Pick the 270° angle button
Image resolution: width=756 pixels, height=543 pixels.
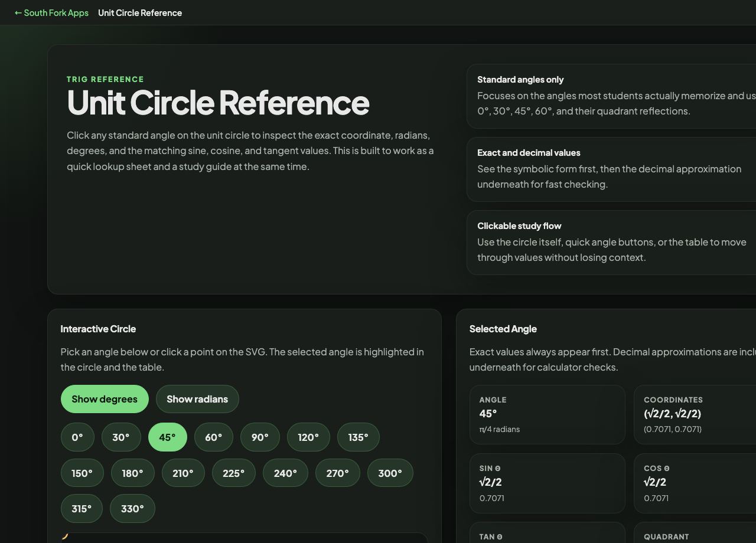point(338,473)
